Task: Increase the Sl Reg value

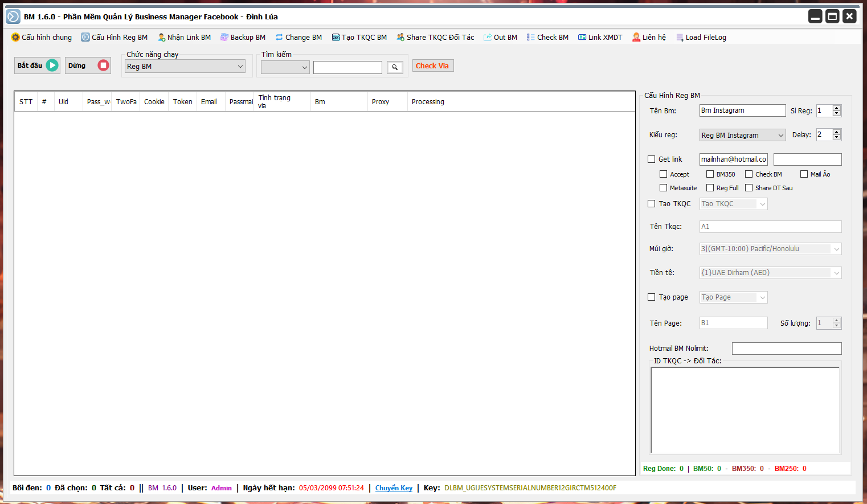Action: [837, 108]
